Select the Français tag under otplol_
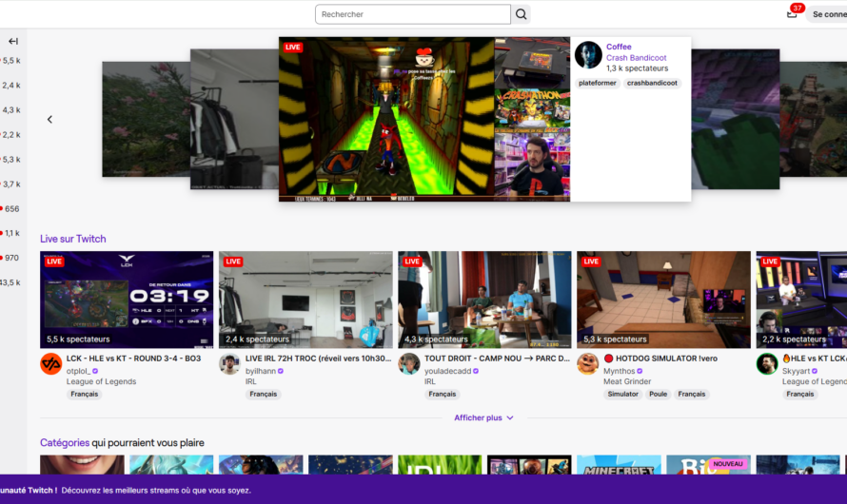This screenshot has width=847, height=504. 85,395
